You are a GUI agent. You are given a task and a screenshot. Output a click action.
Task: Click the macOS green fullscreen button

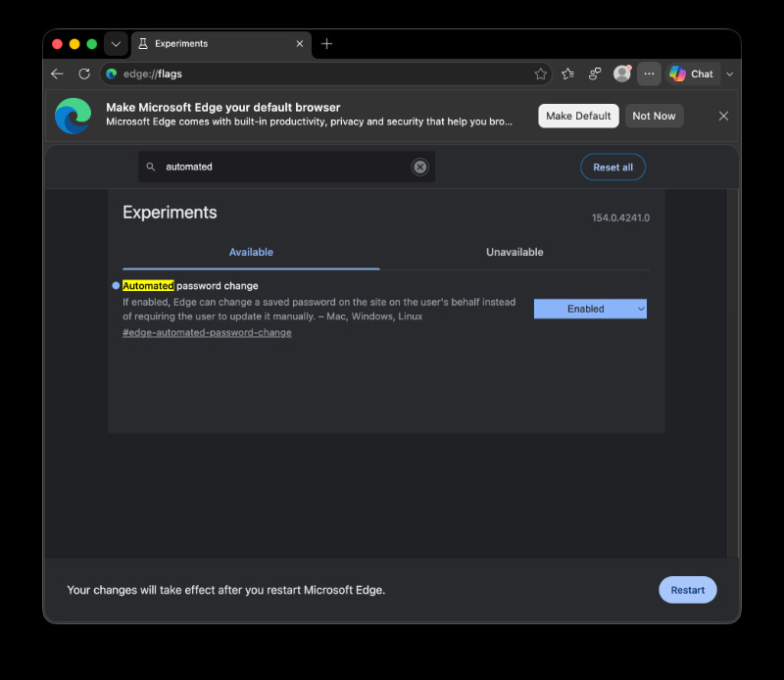[91, 44]
